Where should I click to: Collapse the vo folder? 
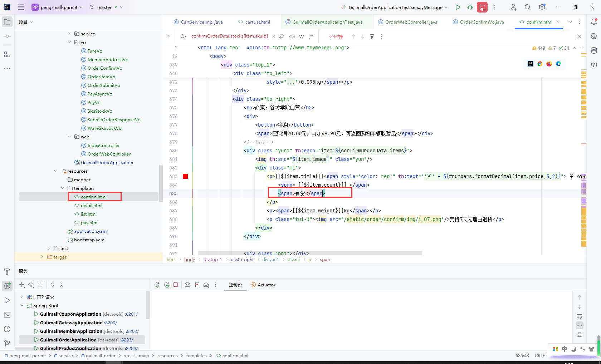[69, 42]
